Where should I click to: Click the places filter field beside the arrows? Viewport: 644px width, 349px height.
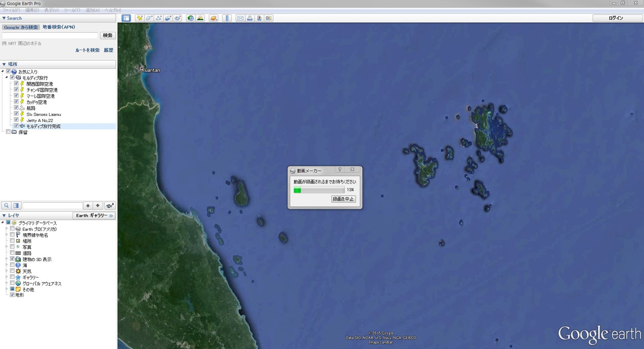pos(52,206)
